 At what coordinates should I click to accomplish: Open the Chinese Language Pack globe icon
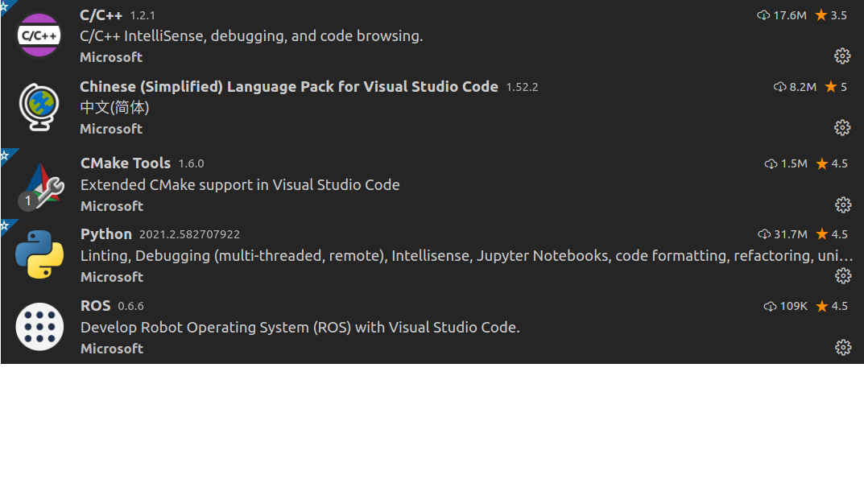click(39, 107)
